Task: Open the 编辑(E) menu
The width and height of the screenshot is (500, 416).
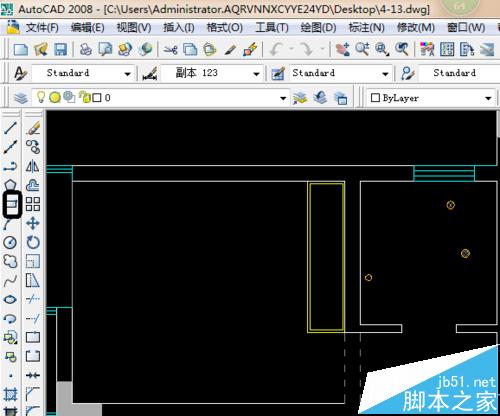Action: (88, 27)
